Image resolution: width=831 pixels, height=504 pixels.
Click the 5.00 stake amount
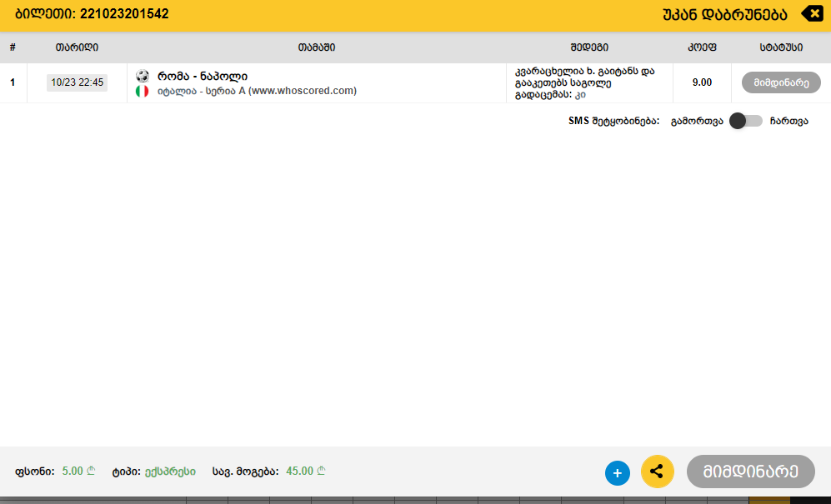coord(78,472)
